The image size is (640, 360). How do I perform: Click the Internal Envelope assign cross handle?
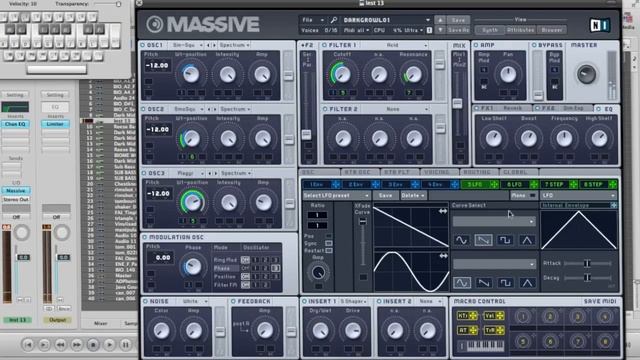point(613,205)
